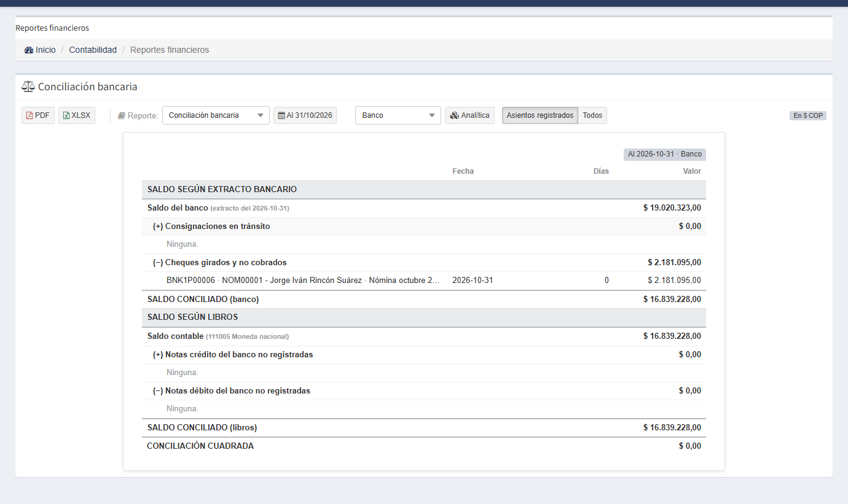Click the balance scale icon
Viewport: 848px width, 504px height.
[x=28, y=87]
